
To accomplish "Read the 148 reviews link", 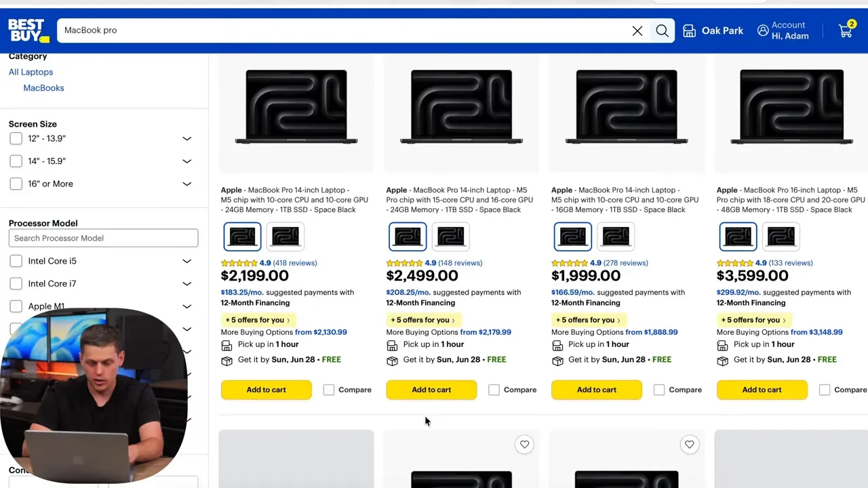I will pyautogui.click(x=460, y=263).
